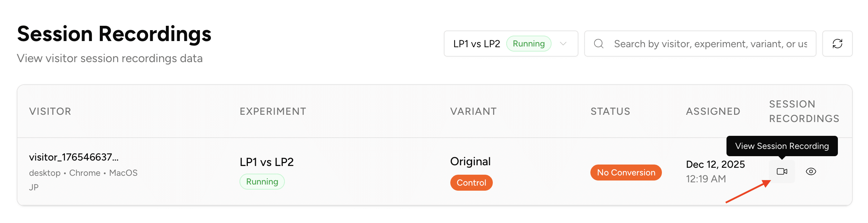Click the Running badge in experiment selector
This screenshot has height=223, width=868.
[x=529, y=44]
